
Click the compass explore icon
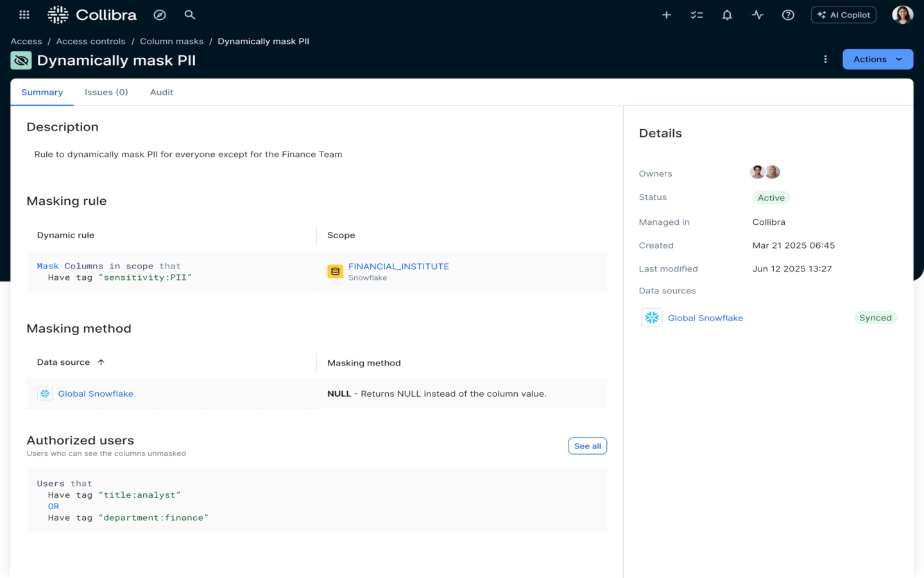pos(160,15)
